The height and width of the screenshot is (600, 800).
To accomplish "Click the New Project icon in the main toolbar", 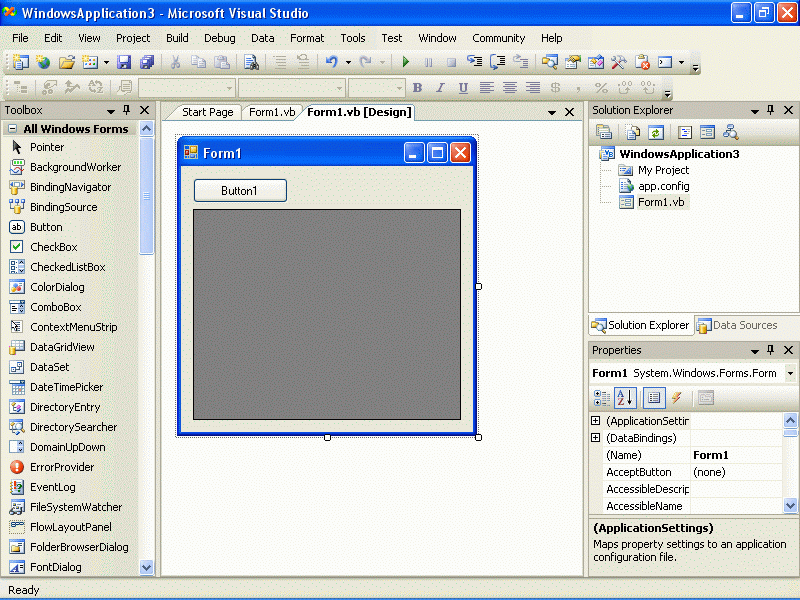I will [20, 62].
